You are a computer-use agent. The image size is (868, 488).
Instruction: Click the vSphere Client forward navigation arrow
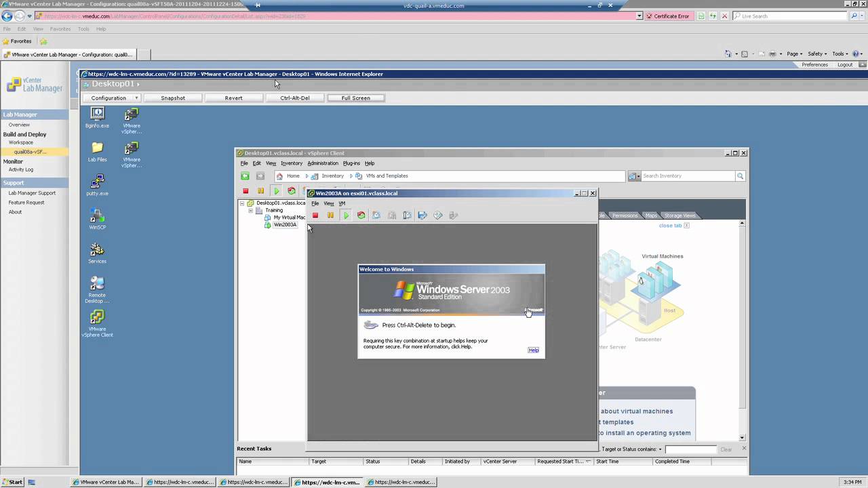(x=260, y=176)
